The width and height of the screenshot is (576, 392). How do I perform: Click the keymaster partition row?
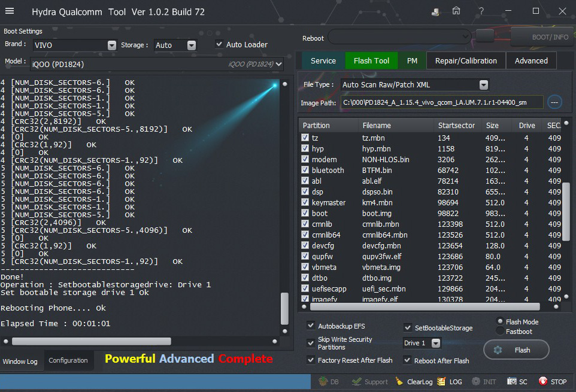430,202
